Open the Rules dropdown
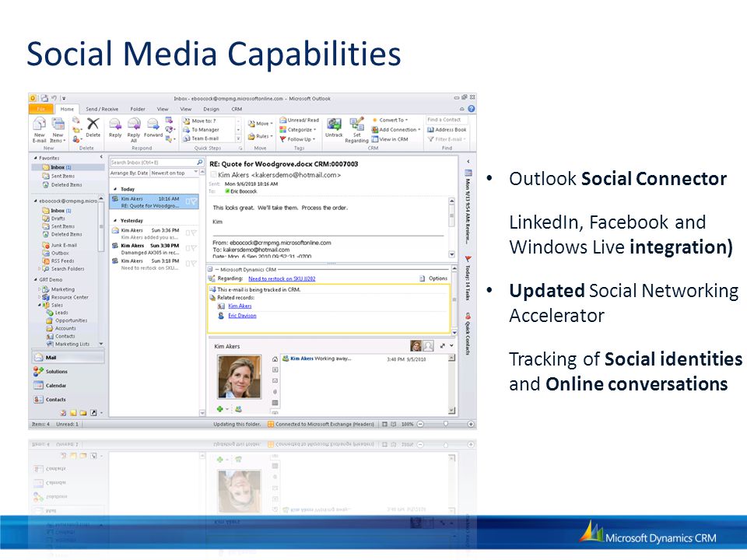 click(x=261, y=136)
